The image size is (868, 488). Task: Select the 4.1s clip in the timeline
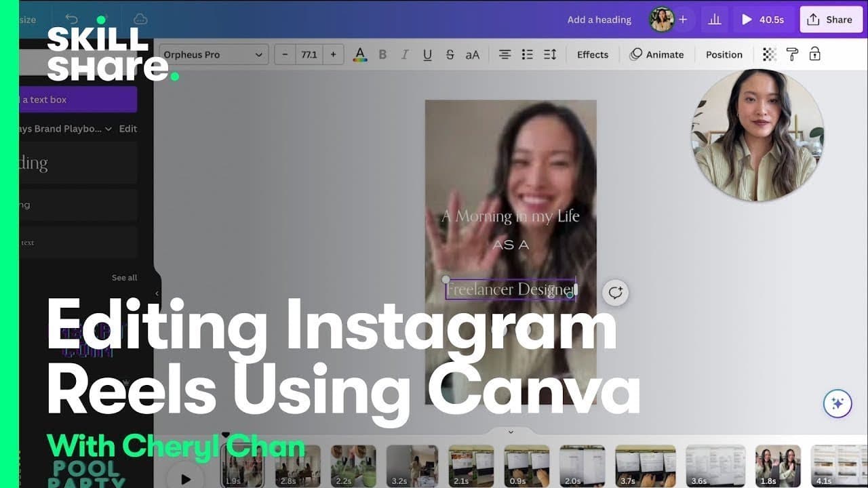(x=840, y=466)
